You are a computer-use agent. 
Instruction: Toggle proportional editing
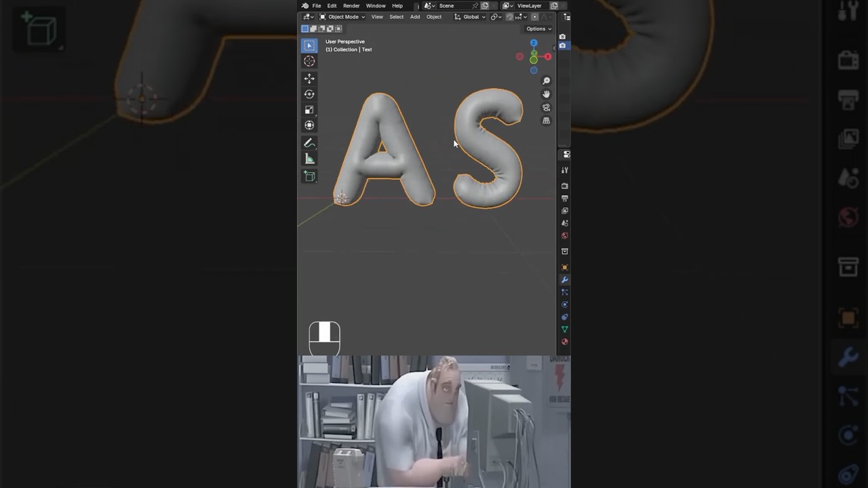534,17
